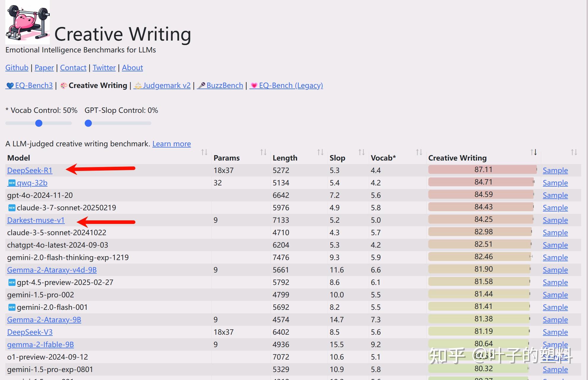Sort table by Params column arrows
The width and height of the screenshot is (588, 380).
(263, 152)
